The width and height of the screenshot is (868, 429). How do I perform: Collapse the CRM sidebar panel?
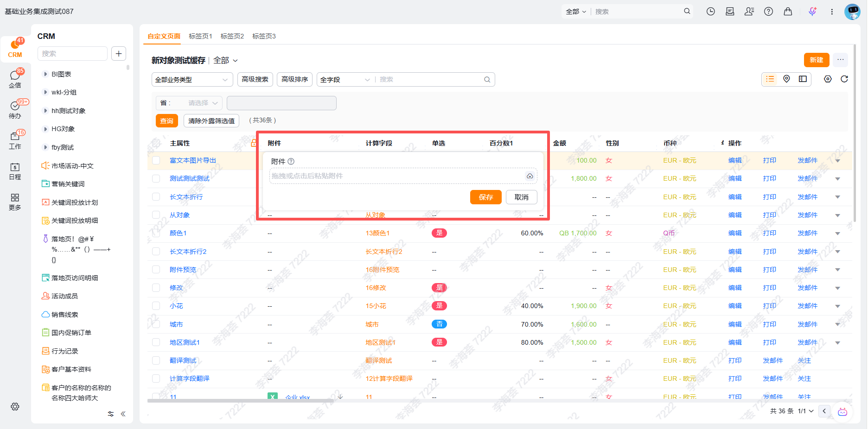(123, 414)
